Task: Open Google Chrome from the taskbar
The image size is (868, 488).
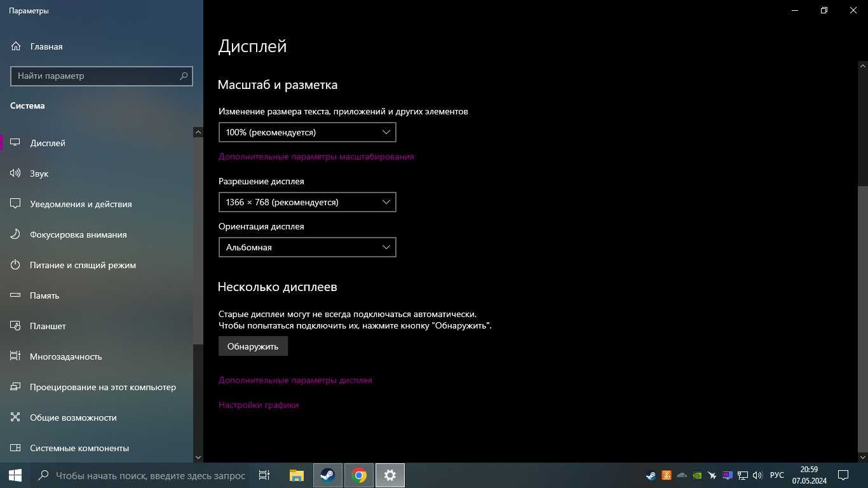Action: pos(359,475)
